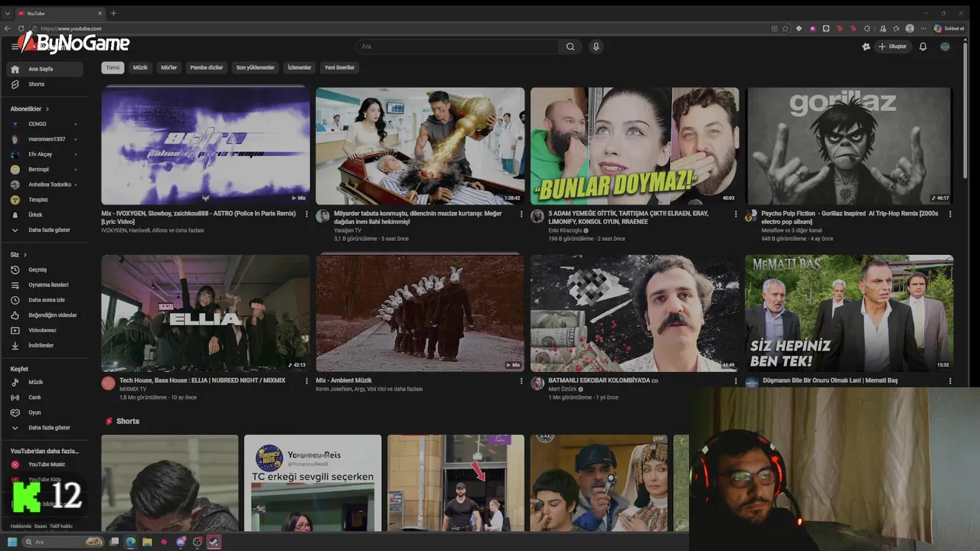Open Oynatma listeleri in sidebar
Image resolution: width=980 pixels, height=551 pixels.
(44, 285)
